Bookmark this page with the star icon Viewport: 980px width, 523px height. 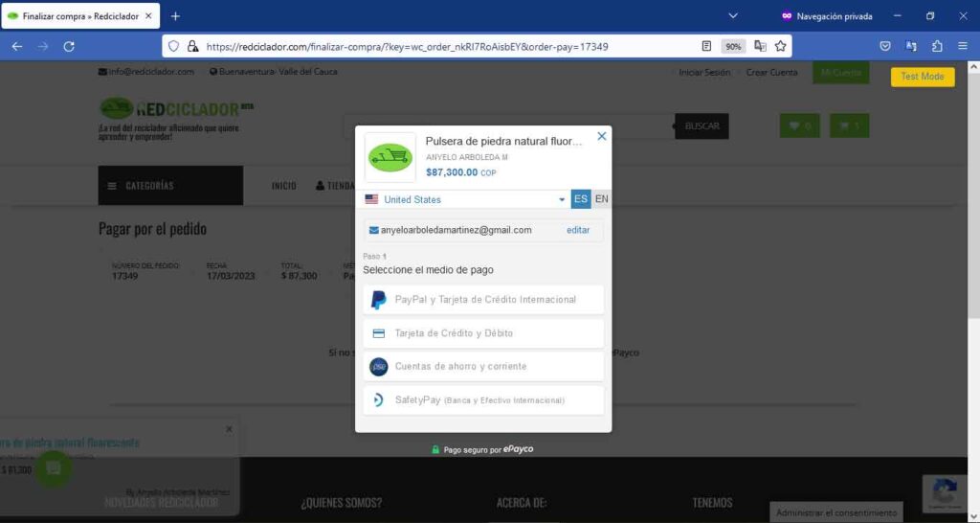click(x=781, y=46)
